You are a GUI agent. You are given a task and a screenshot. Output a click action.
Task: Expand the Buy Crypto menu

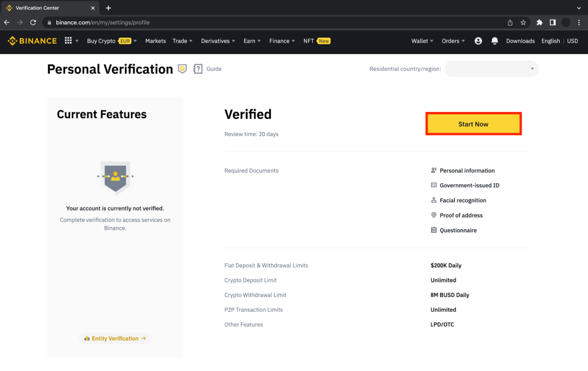[x=112, y=41]
